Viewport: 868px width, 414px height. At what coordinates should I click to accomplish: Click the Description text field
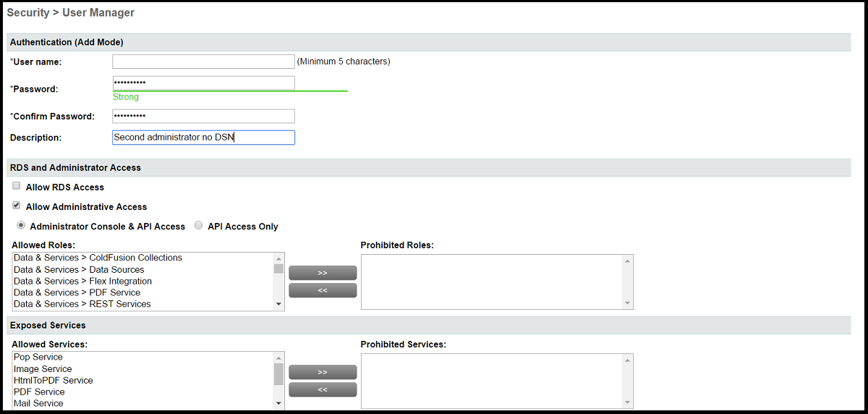[203, 138]
